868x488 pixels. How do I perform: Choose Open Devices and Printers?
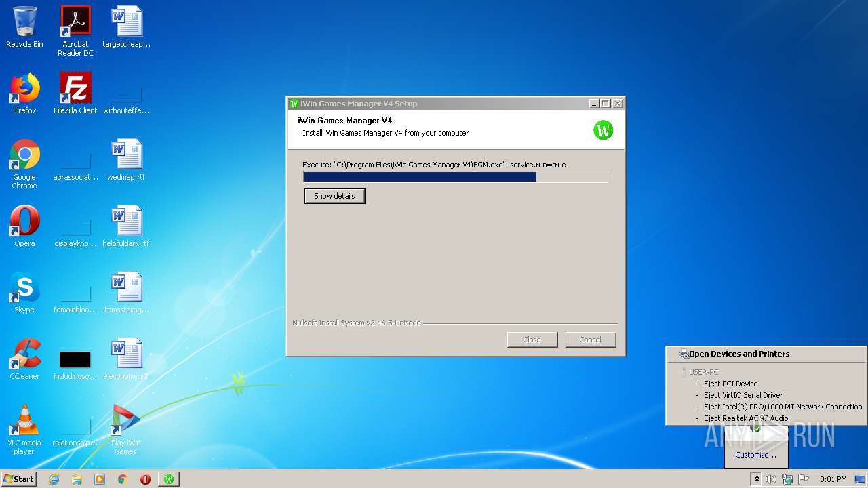click(x=739, y=354)
